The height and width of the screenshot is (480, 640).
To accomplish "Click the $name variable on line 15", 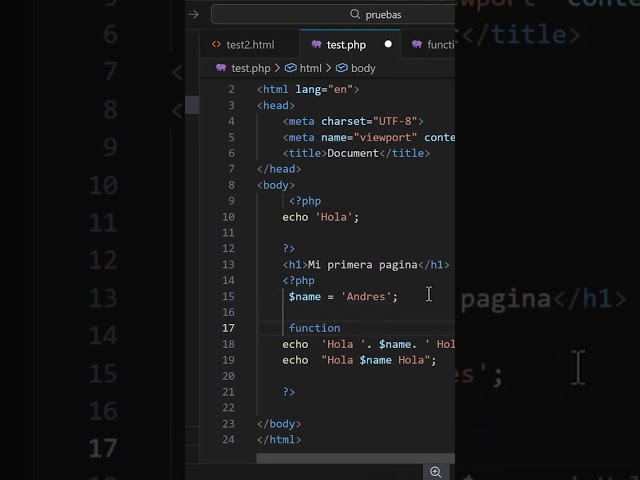I will [304, 296].
